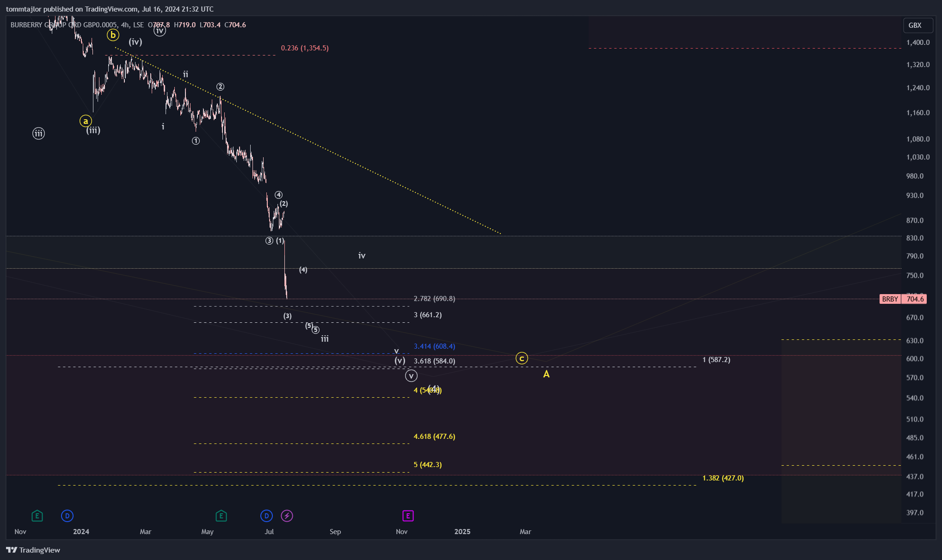The width and height of the screenshot is (942, 560).
Task: Click the 1,400.0 price axis label
Action: click(x=918, y=43)
